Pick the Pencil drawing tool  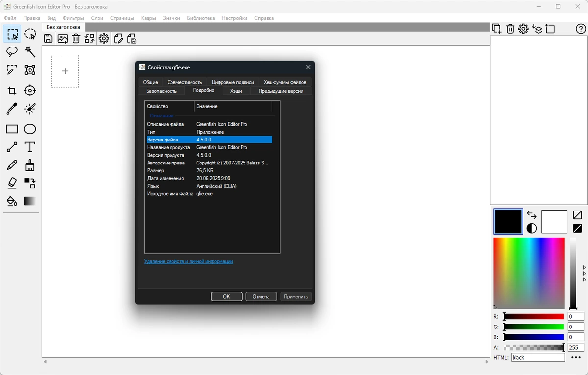point(12,165)
